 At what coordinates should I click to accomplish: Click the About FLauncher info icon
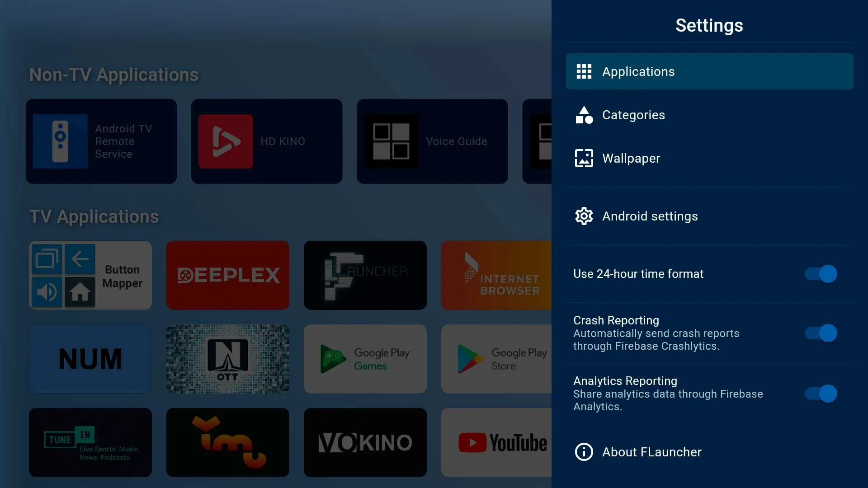tap(584, 452)
